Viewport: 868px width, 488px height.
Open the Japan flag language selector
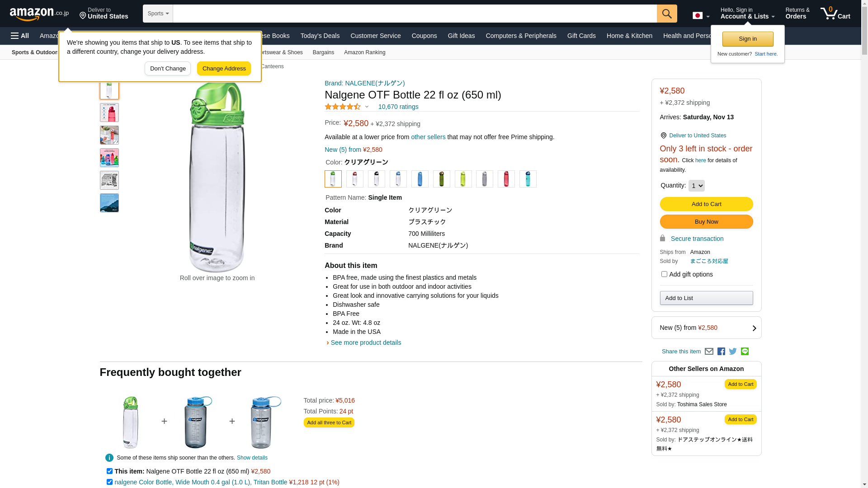pos(701,16)
